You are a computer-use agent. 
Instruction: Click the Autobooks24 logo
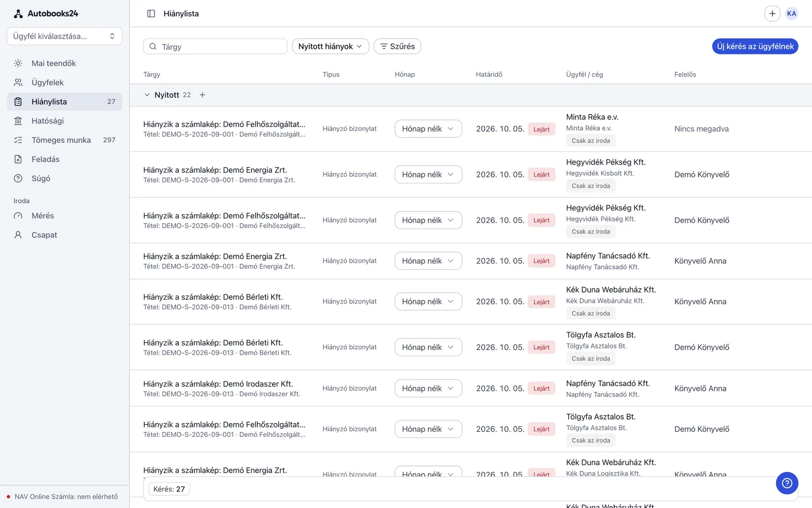(x=46, y=14)
